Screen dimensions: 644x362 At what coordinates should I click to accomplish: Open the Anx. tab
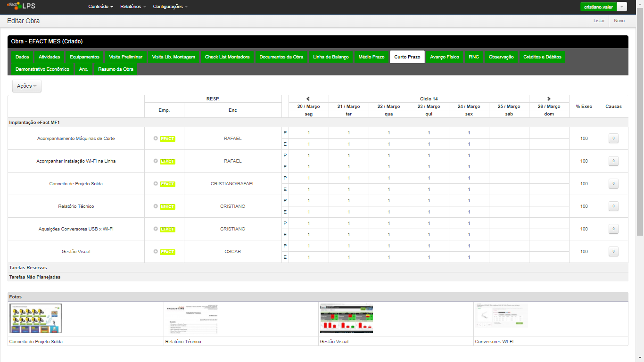[x=84, y=69]
